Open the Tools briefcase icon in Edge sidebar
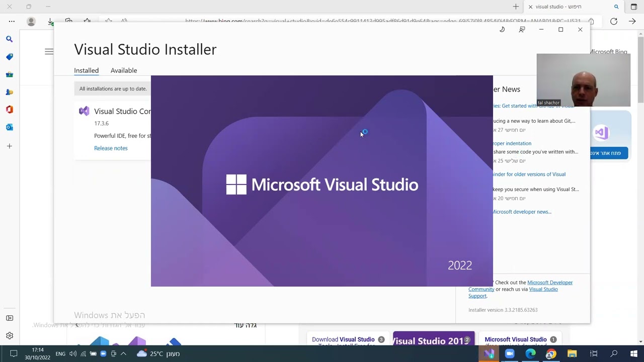 [10, 74]
